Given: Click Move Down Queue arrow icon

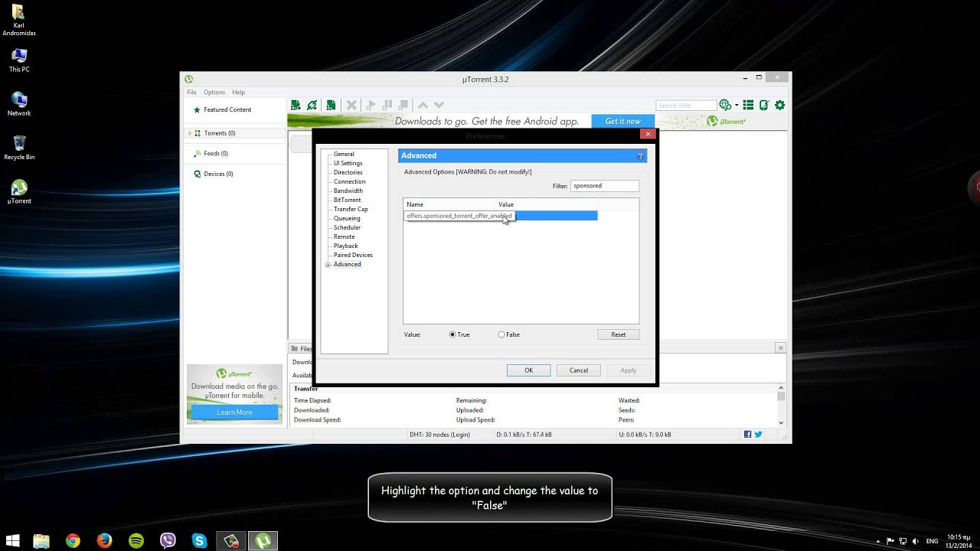Looking at the screenshot, I should (439, 105).
